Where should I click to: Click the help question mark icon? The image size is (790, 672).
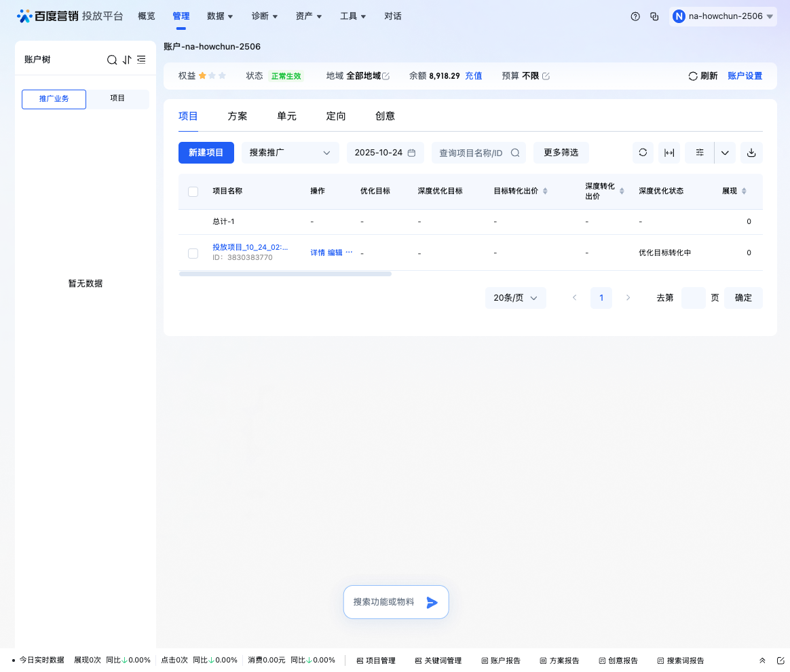(x=635, y=16)
